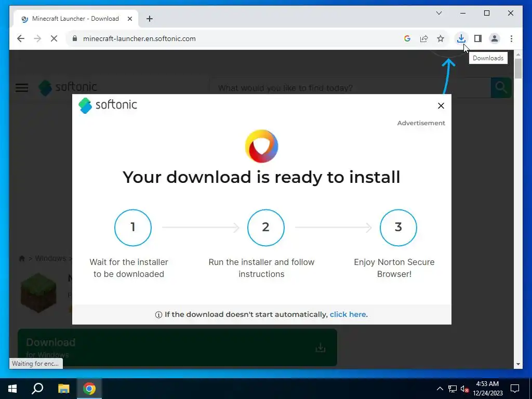Click 'Wait for the installer to be downloaded' text
This screenshot has width=532, height=399.
129,268
